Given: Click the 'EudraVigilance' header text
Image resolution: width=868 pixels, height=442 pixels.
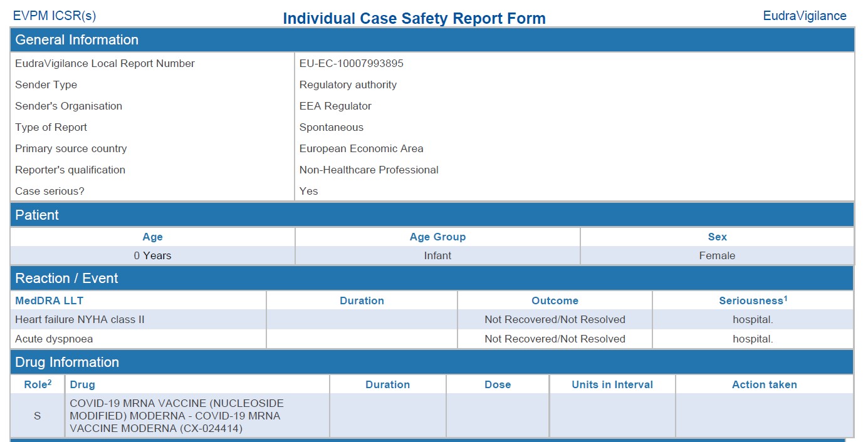Looking at the screenshot, I should coord(805,16).
